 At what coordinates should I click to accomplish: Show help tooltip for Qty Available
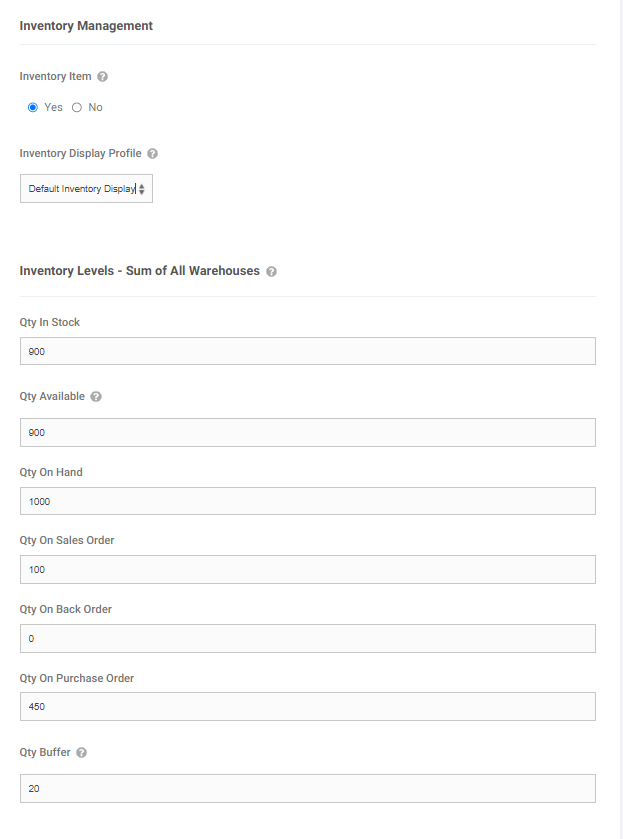96,396
